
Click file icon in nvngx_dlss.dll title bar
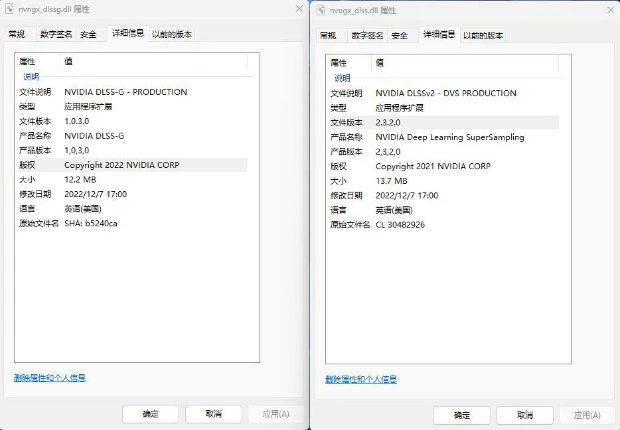click(x=321, y=10)
